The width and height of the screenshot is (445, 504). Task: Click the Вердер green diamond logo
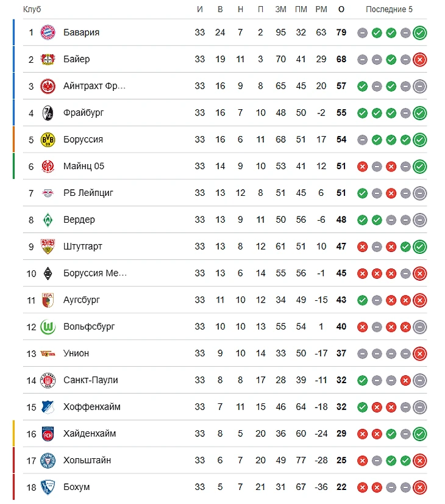(x=48, y=220)
